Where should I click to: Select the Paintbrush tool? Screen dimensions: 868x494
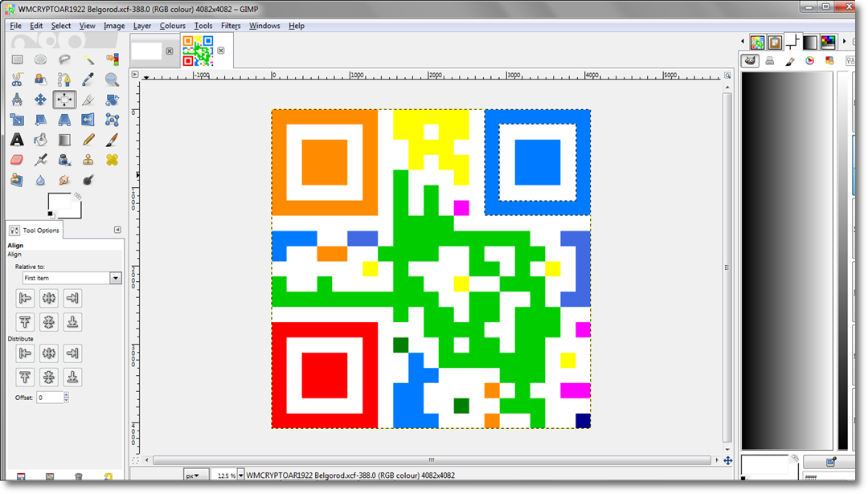pyautogui.click(x=113, y=140)
